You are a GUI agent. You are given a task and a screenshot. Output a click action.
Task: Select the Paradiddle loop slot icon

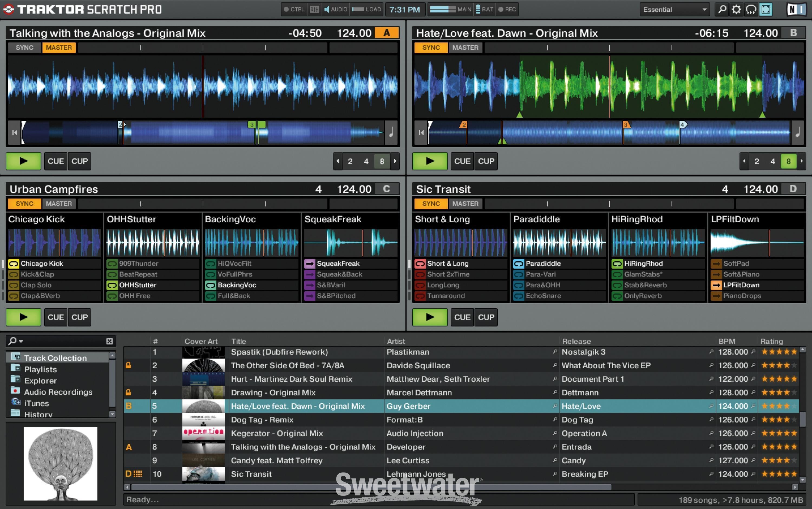pos(519,263)
